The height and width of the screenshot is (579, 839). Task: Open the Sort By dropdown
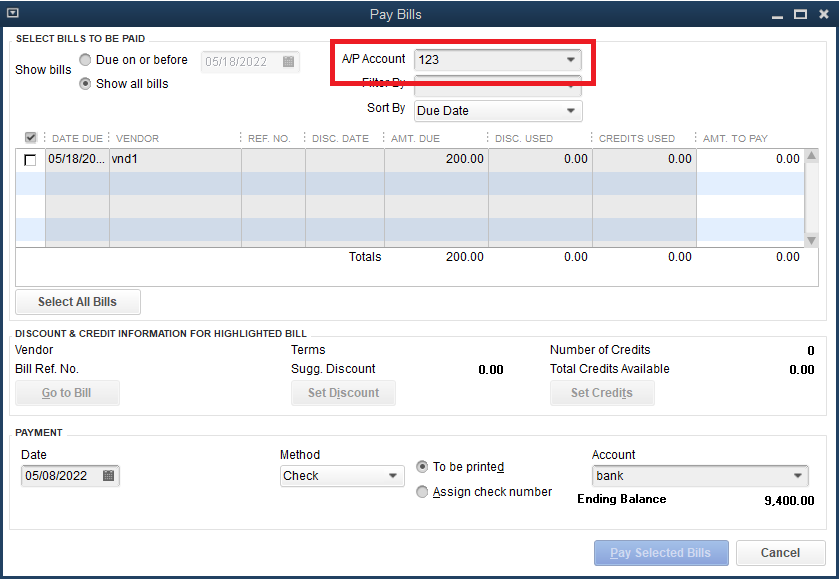click(571, 111)
